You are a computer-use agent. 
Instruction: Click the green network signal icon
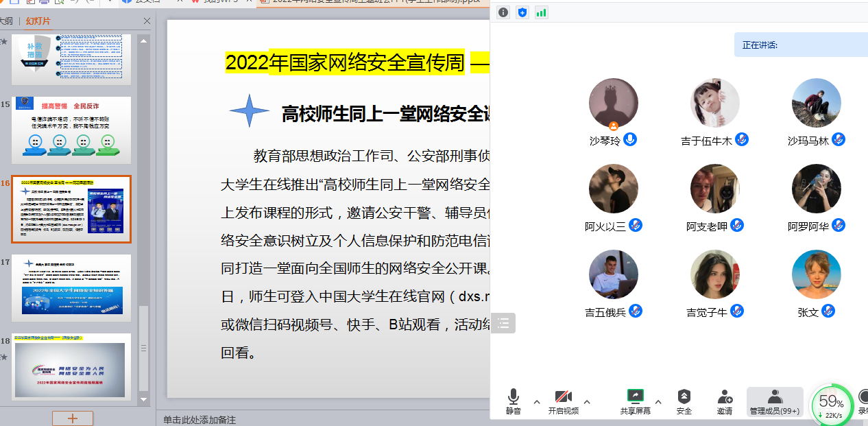[x=542, y=12]
